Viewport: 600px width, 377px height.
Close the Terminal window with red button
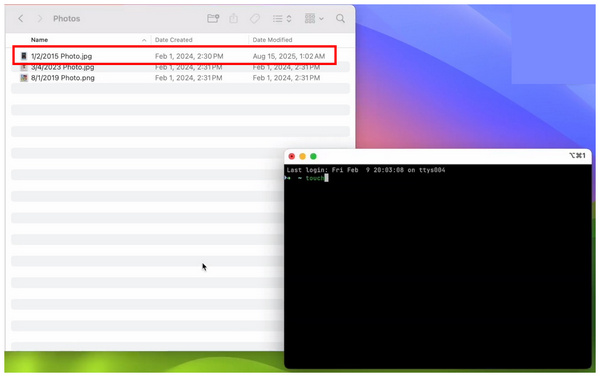292,156
